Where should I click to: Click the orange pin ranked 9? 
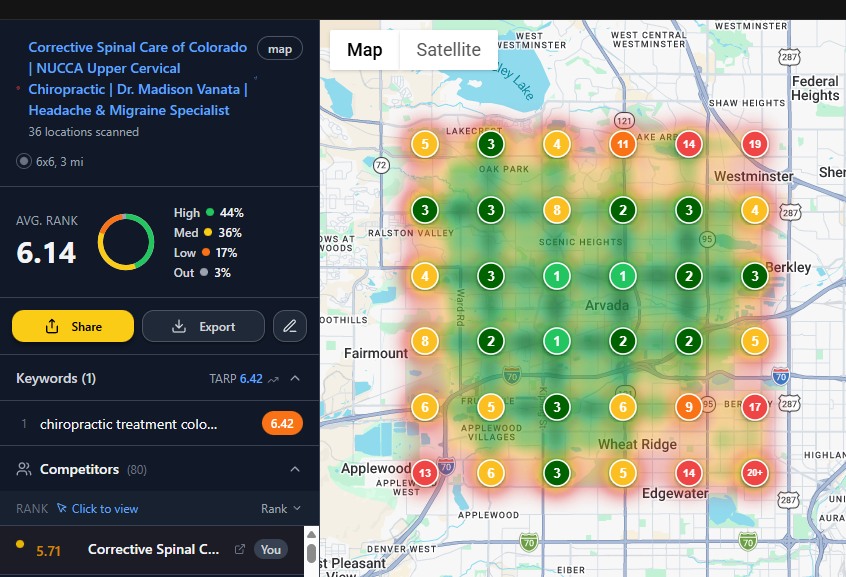click(x=688, y=407)
